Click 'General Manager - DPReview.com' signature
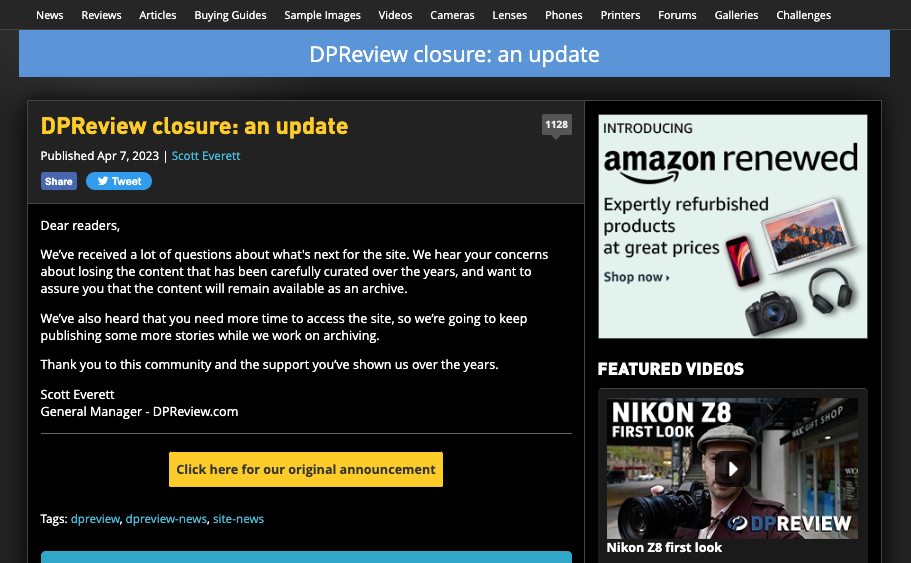Image resolution: width=911 pixels, height=563 pixels. pos(139,411)
